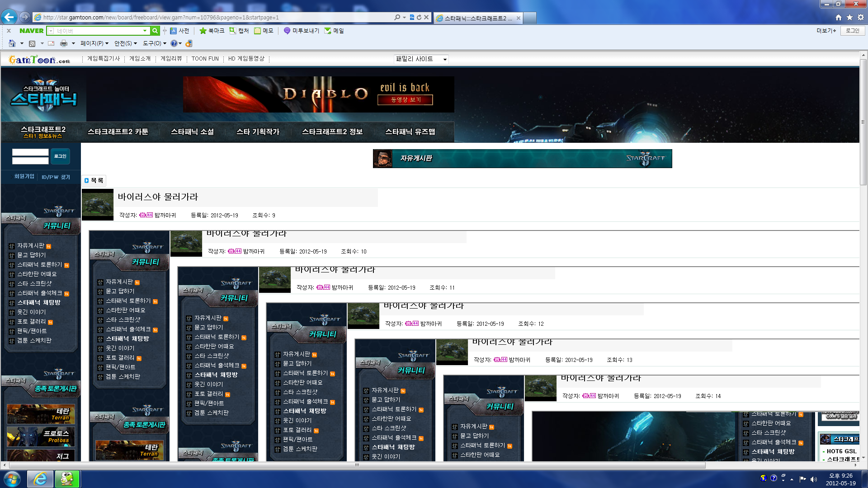Expand the 패밀리 사이트 dropdown
Viewport: 868px width, 488px height.
click(x=445, y=59)
